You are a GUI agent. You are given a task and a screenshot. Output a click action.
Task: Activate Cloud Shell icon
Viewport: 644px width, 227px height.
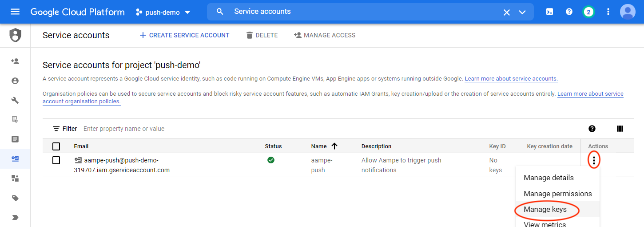pos(549,12)
